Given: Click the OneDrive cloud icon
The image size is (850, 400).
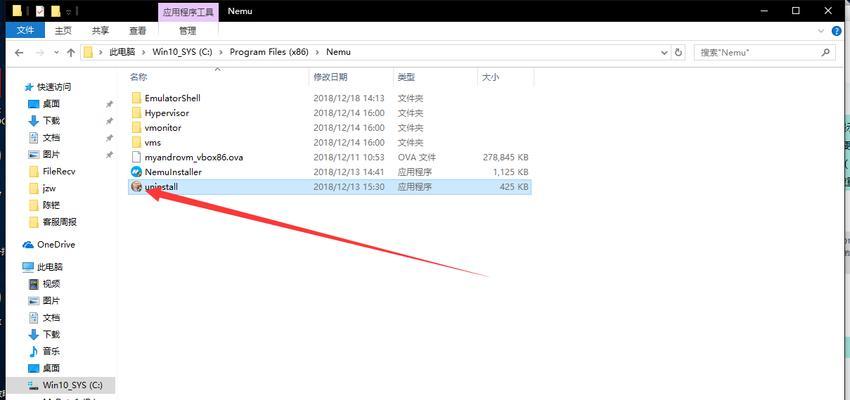Looking at the screenshot, I should tap(28, 244).
